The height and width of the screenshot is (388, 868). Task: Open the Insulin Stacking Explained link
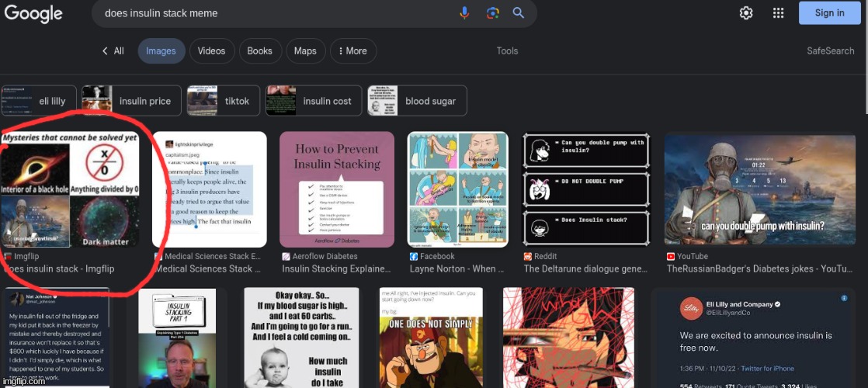click(x=337, y=269)
